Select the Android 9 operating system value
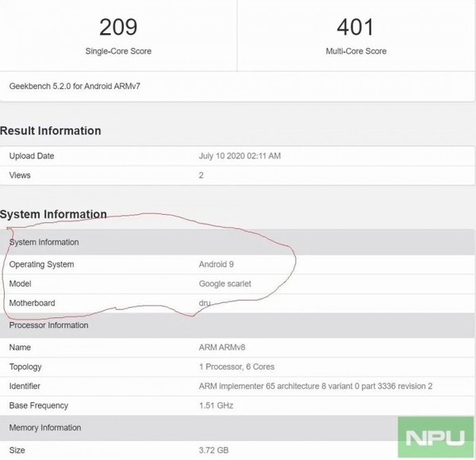The height and width of the screenshot is (460, 476). pyautogui.click(x=216, y=264)
